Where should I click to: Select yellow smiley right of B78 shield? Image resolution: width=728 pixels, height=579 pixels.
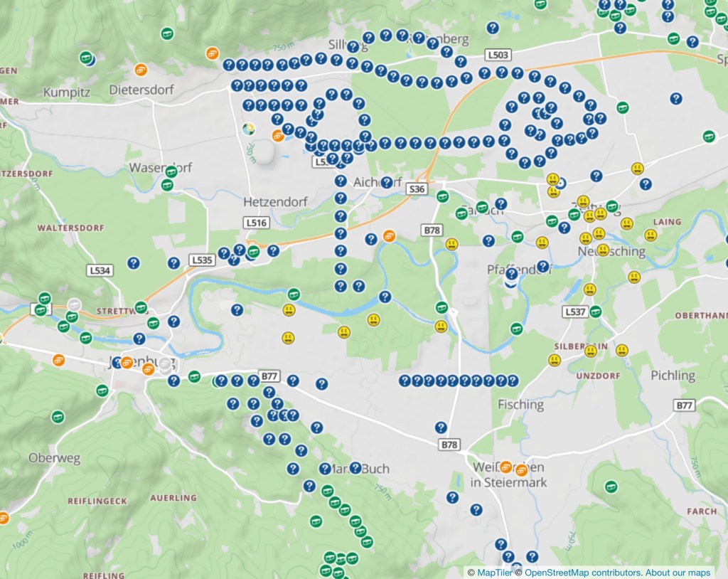[x=451, y=244]
